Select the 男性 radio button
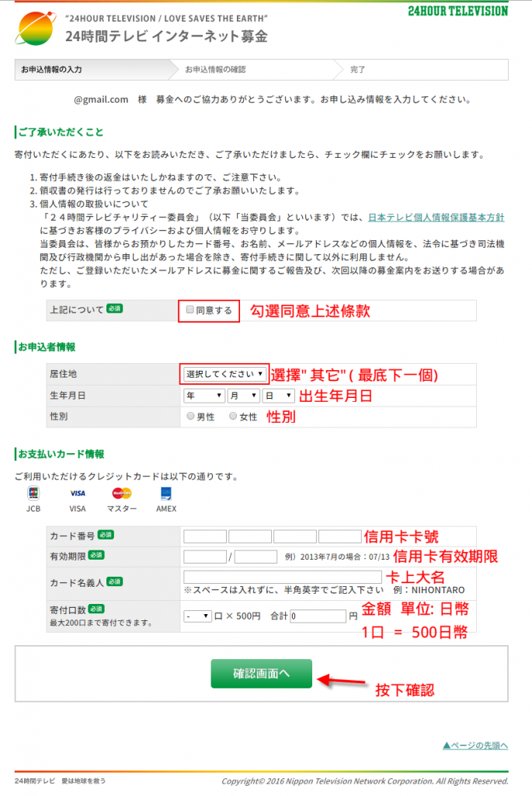Image resolution: width=532 pixels, height=796 pixels. click(191, 417)
